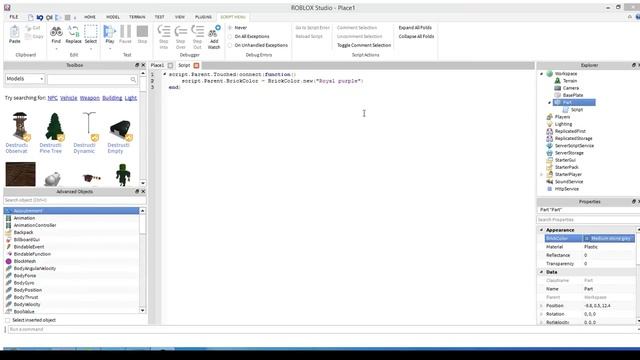The width and height of the screenshot is (640, 360).
Task: Click the Step Over debugger icon
Action: click(x=180, y=31)
